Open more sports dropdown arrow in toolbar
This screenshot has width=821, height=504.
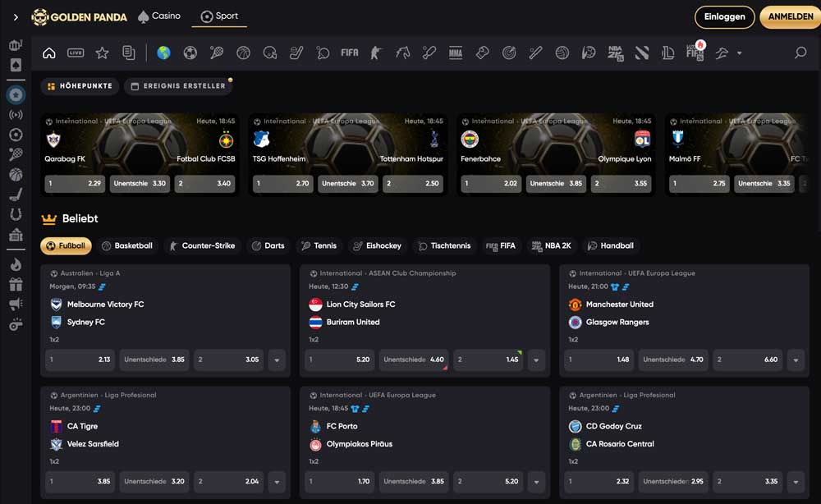coord(740,53)
